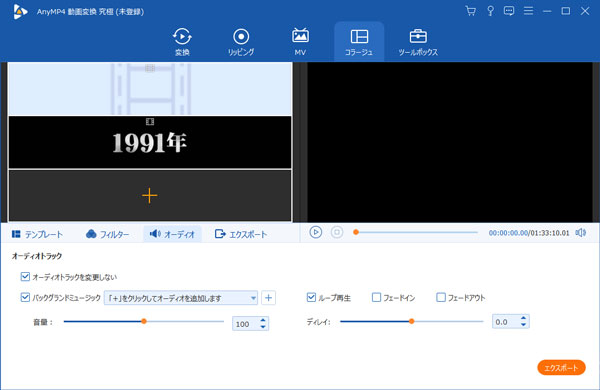Switch to the 変換 converter tab
The width and height of the screenshot is (600, 390).
tap(182, 42)
